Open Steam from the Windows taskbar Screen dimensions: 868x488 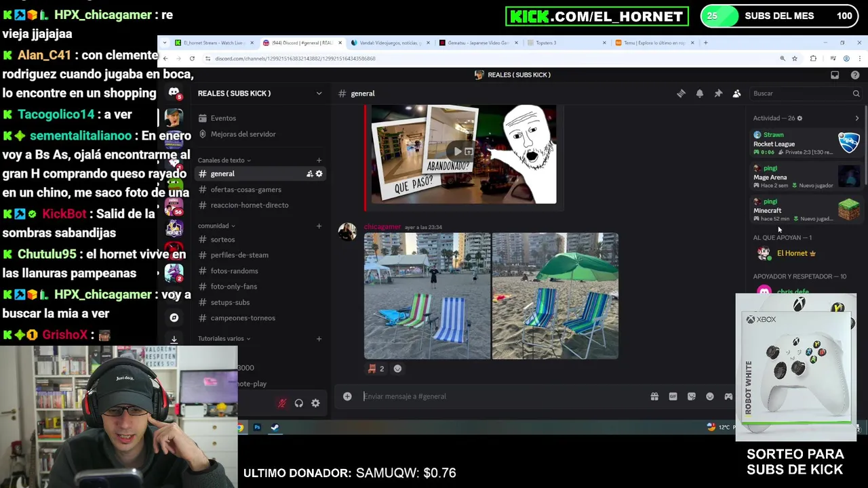point(275,427)
